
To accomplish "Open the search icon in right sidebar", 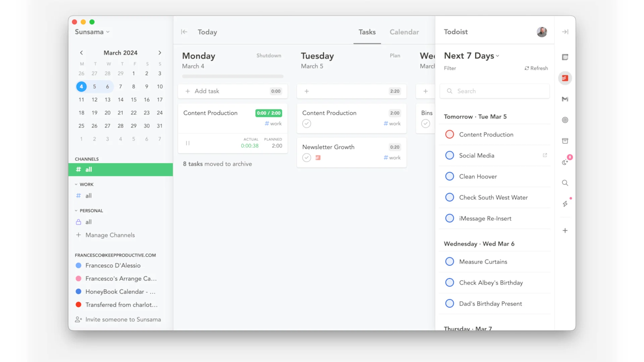I will click(x=565, y=183).
